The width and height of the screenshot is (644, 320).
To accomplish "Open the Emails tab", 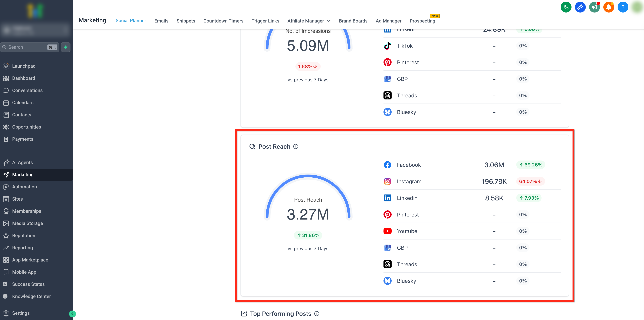I will pyautogui.click(x=161, y=21).
